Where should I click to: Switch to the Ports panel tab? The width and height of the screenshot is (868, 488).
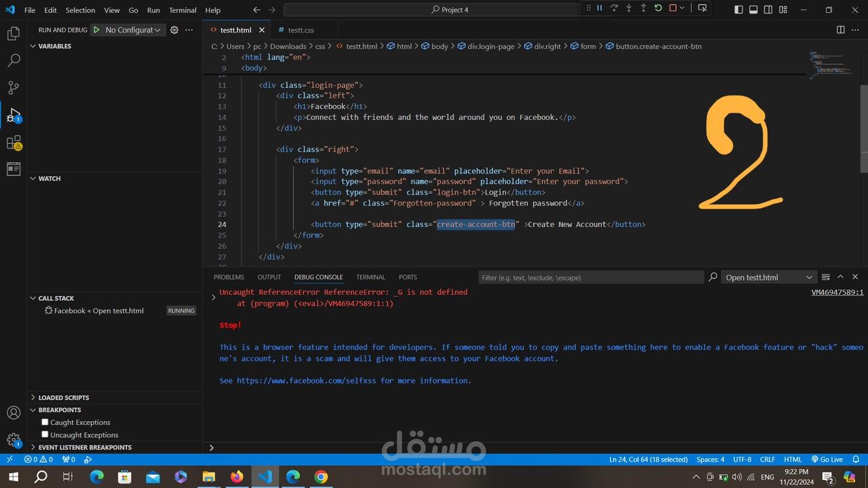[x=408, y=277]
